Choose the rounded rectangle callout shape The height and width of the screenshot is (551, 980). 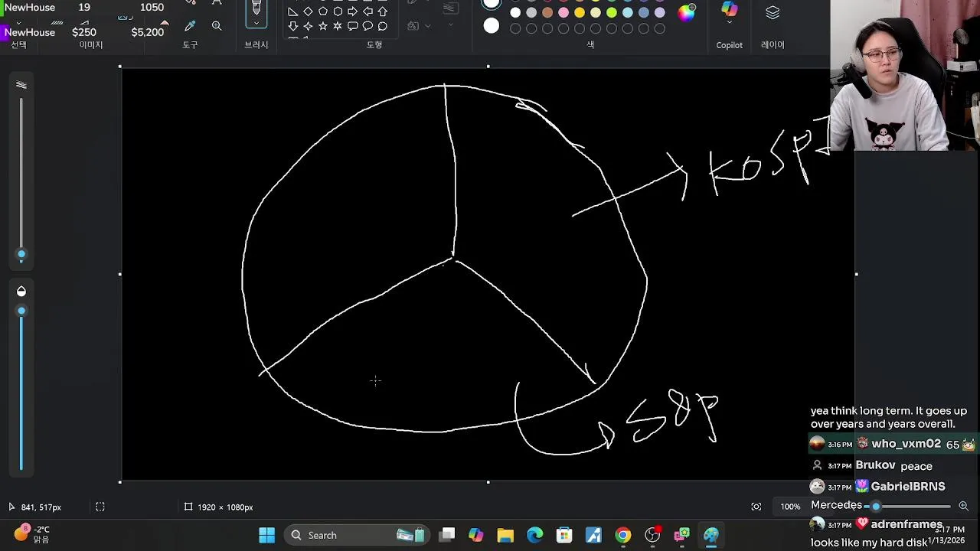[353, 26]
